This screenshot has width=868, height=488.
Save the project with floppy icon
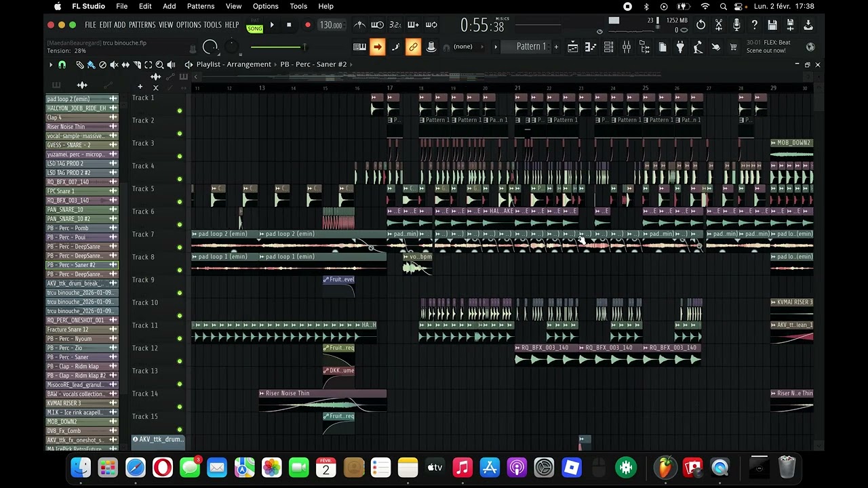click(x=772, y=25)
